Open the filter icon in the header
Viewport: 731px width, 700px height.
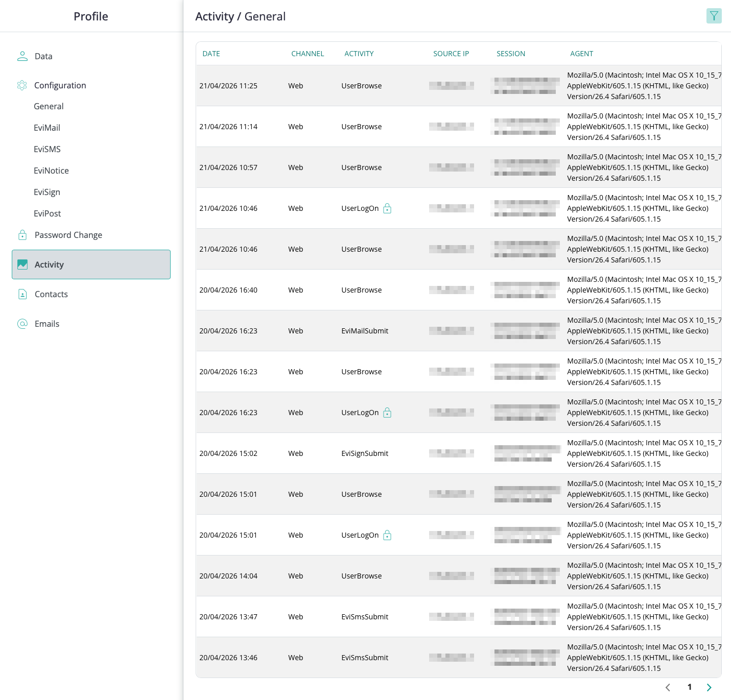[x=714, y=16]
